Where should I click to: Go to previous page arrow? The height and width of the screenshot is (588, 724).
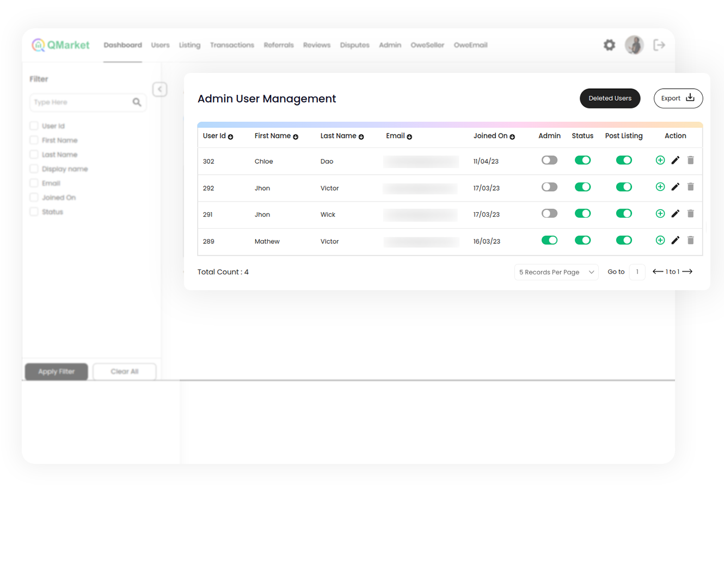658,272
